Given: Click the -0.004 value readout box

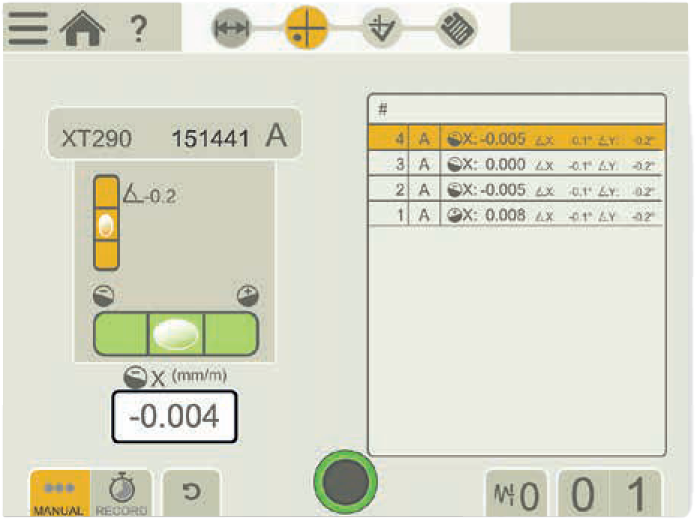Looking at the screenshot, I should (173, 416).
